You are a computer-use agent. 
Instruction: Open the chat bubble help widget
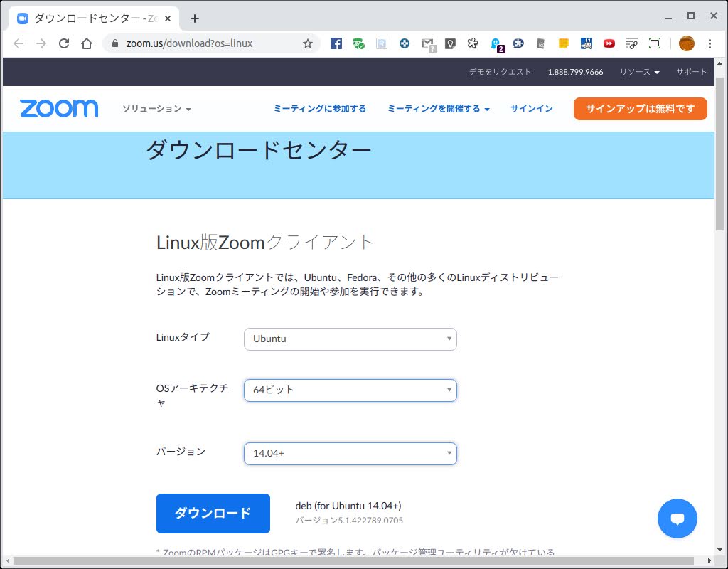tap(677, 519)
